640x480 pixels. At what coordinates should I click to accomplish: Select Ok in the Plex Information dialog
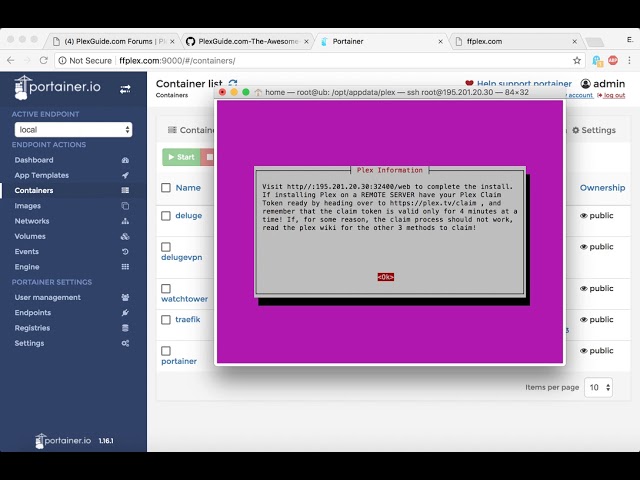pyautogui.click(x=386, y=277)
